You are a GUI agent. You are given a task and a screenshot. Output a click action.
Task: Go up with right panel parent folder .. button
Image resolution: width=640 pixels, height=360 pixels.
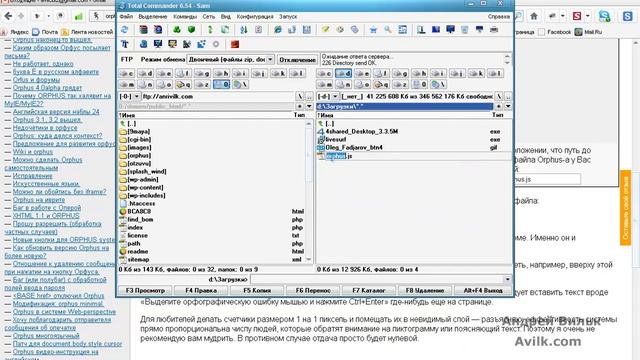tap(508, 96)
